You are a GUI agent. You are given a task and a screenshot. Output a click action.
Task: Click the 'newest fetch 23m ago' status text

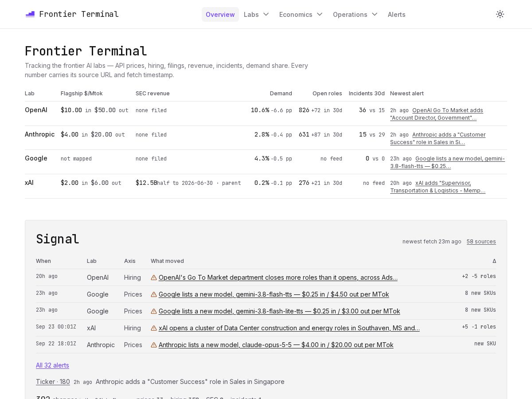pyautogui.click(x=432, y=242)
